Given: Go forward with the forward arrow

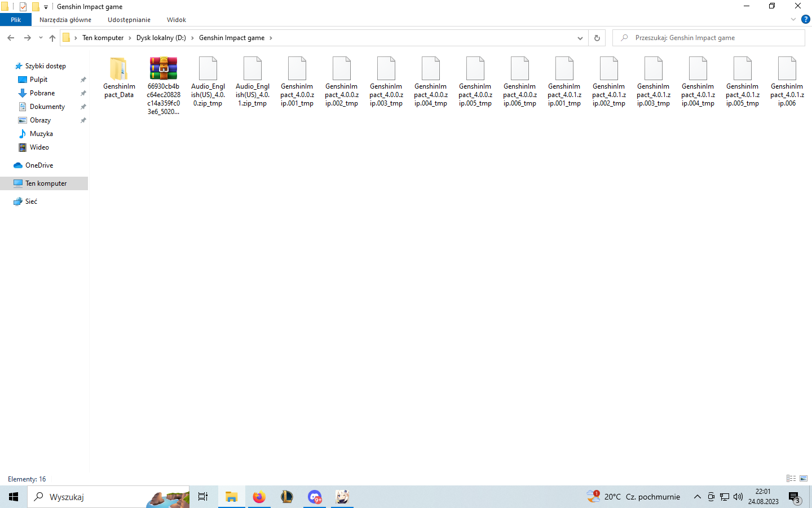Looking at the screenshot, I should [27, 38].
